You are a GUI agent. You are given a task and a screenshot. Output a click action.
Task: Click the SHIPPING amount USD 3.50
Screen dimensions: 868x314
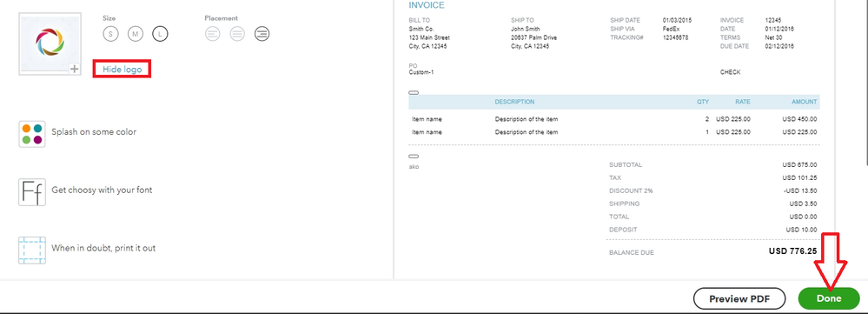pyautogui.click(x=803, y=204)
